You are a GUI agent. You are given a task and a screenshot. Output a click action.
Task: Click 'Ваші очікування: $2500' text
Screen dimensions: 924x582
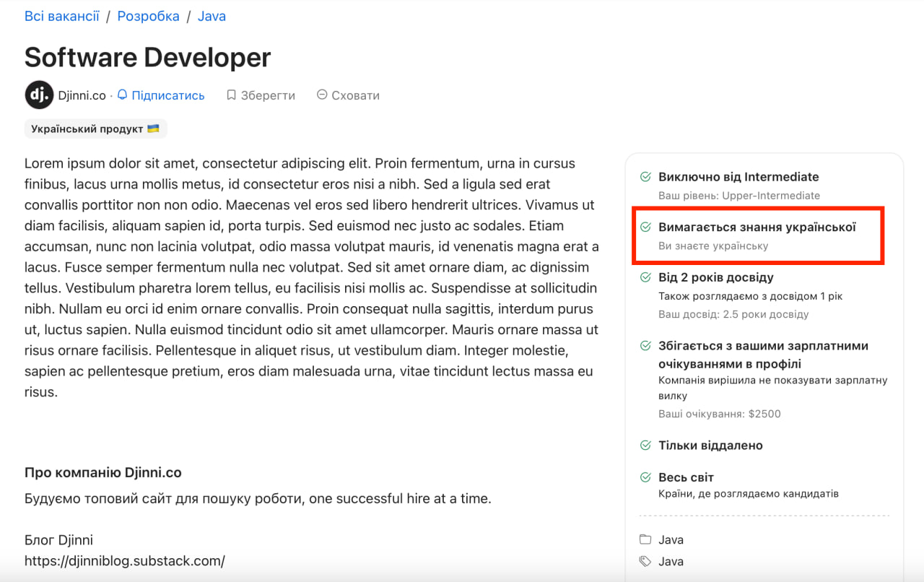[720, 414]
